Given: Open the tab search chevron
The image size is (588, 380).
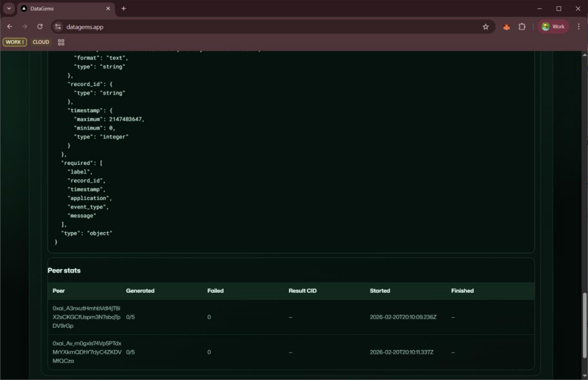Looking at the screenshot, I should 8,8.
